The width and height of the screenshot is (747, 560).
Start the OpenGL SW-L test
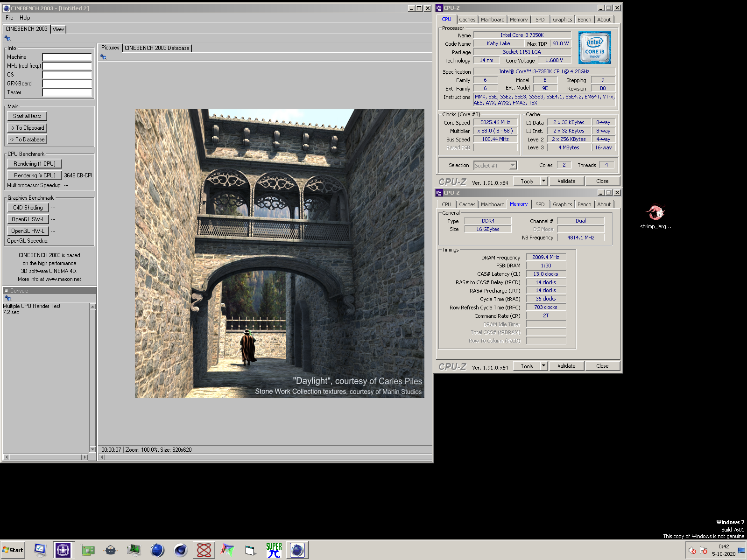pyautogui.click(x=28, y=219)
